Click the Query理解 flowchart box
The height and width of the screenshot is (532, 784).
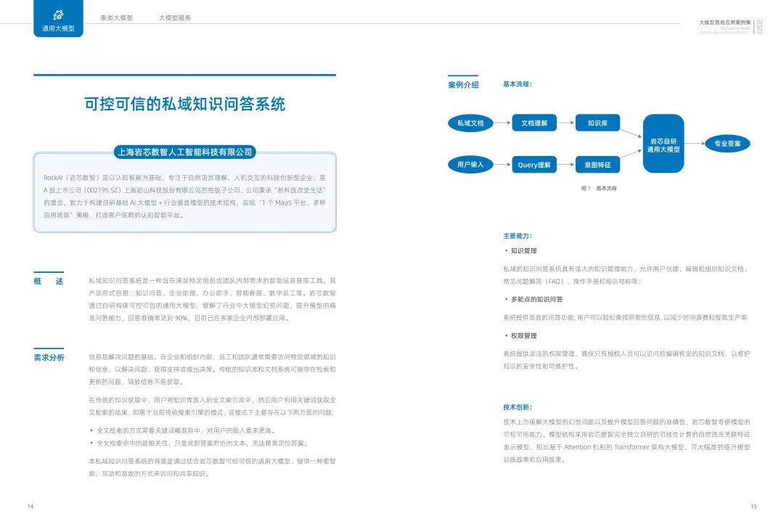click(534, 165)
